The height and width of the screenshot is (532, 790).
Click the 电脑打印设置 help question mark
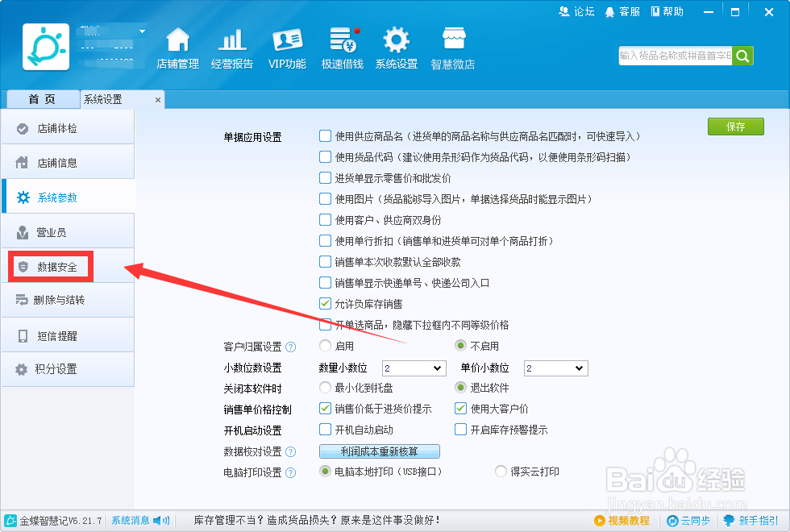pyautogui.click(x=291, y=473)
